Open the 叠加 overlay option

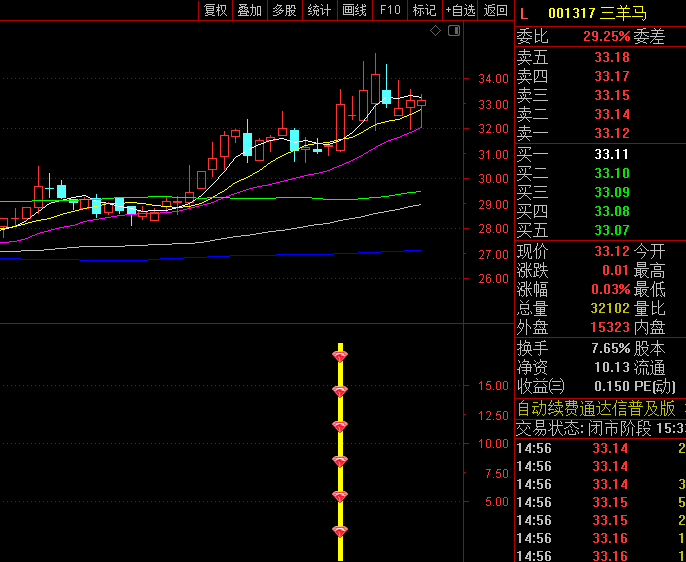pos(249,10)
